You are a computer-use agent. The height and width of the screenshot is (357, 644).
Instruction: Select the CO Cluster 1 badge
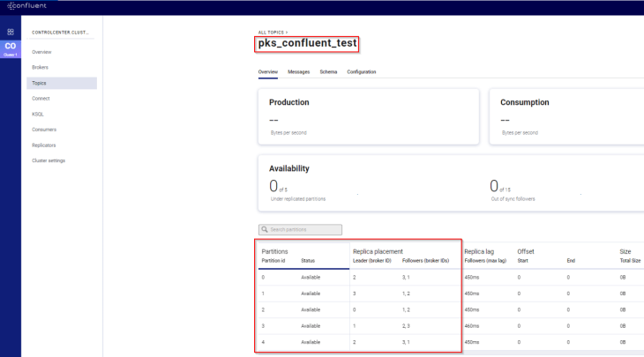(x=11, y=48)
